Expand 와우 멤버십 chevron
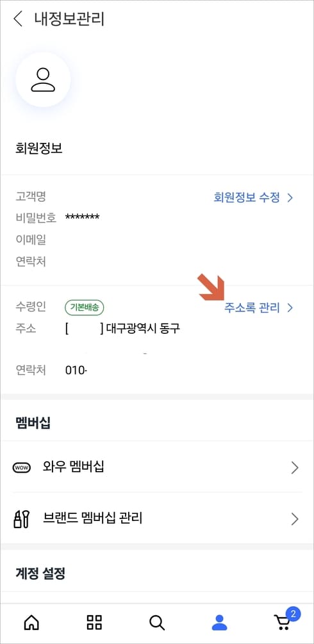This screenshot has width=314, height=644. pyautogui.click(x=295, y=468)
